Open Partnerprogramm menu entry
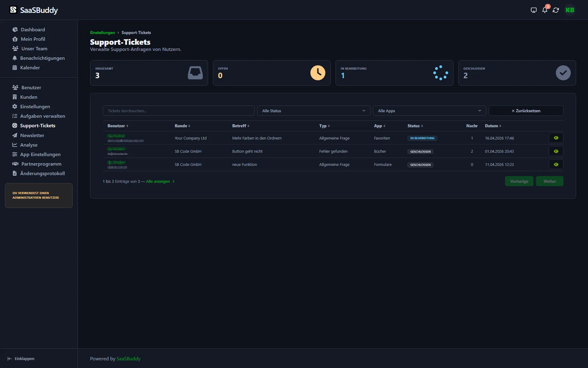Screen dimensions: 588x368 tap(41, 164)
